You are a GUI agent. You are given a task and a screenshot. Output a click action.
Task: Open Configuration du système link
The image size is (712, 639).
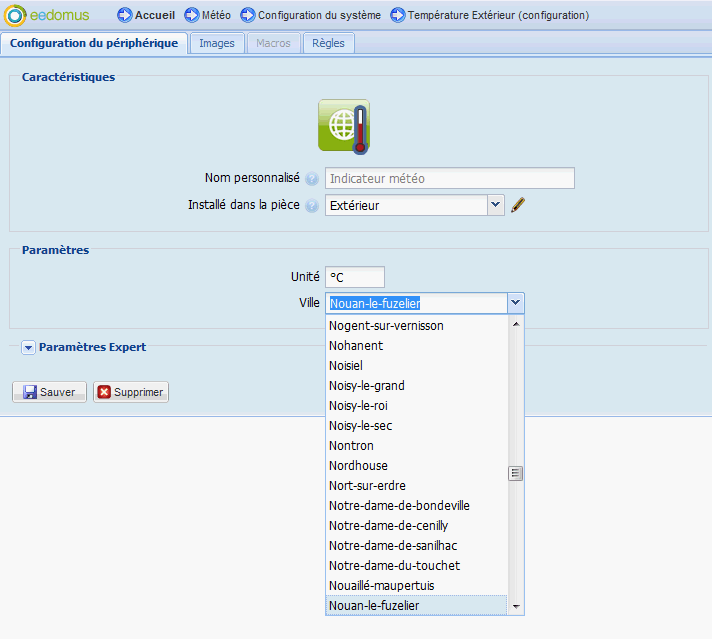click(x=319, y=15)
